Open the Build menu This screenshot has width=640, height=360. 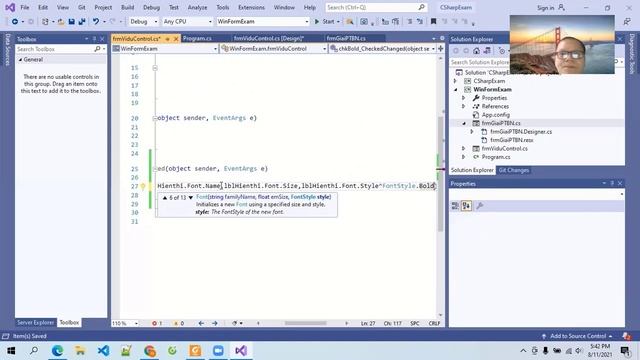pyautogui.click(x=127, y=7)
